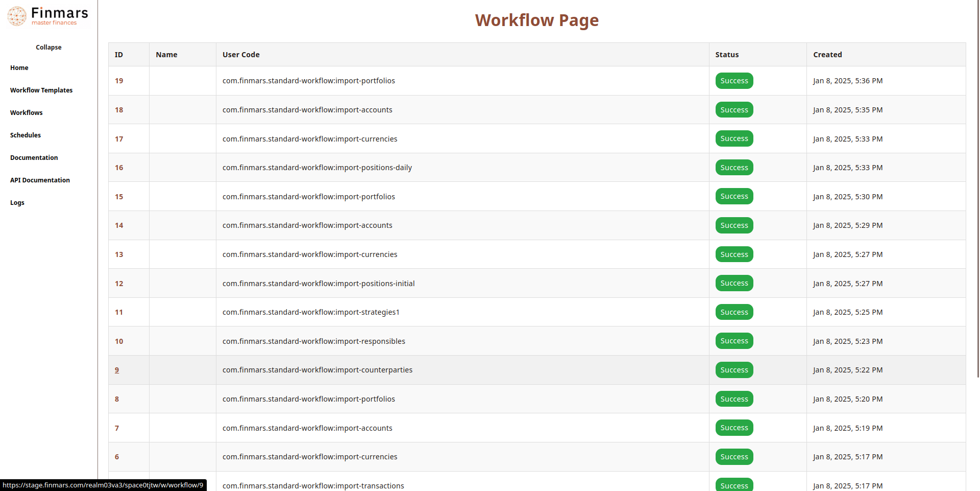Navigate to Schedules section
This screenshot has width=980, height=491.
tap(26, 135)
